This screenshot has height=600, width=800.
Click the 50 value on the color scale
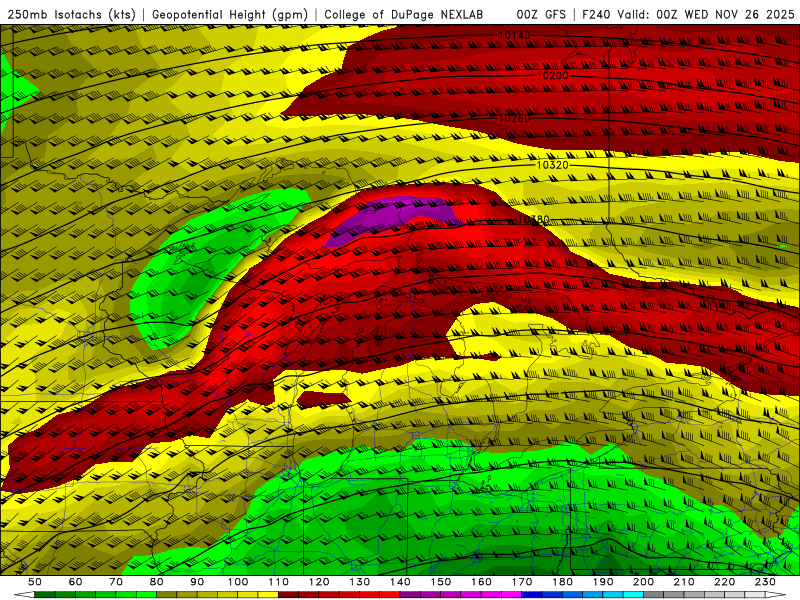click(35, 582)
